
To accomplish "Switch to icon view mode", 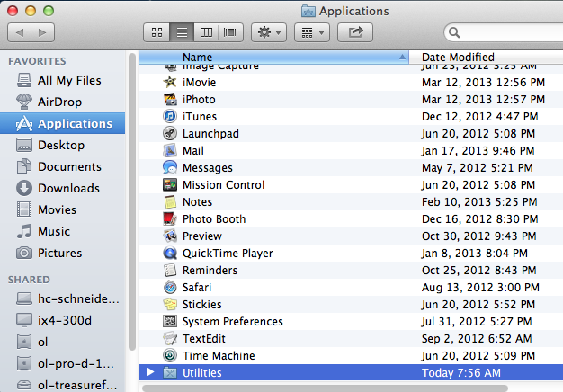I will click(156, 32).
